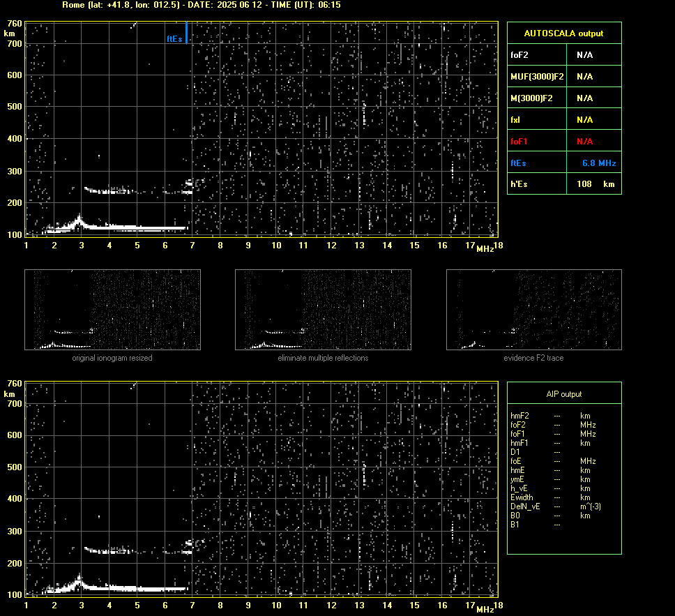
Task: Click the 'hmE' entry in the AIP output
Action: 517,470
